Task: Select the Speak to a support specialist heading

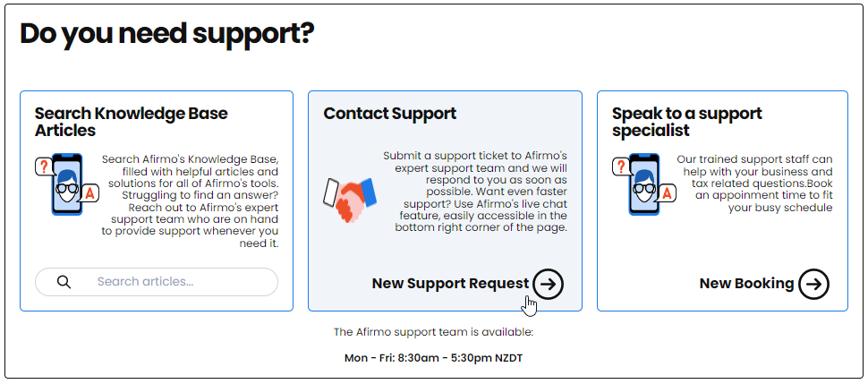Action: coord(687,122)
